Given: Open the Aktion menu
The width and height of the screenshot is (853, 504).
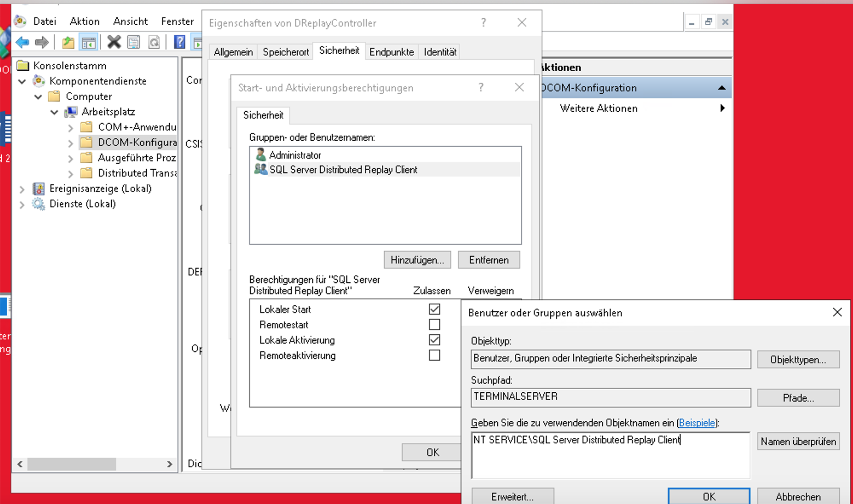Looking at the screenshot, I should pos(84,21).
